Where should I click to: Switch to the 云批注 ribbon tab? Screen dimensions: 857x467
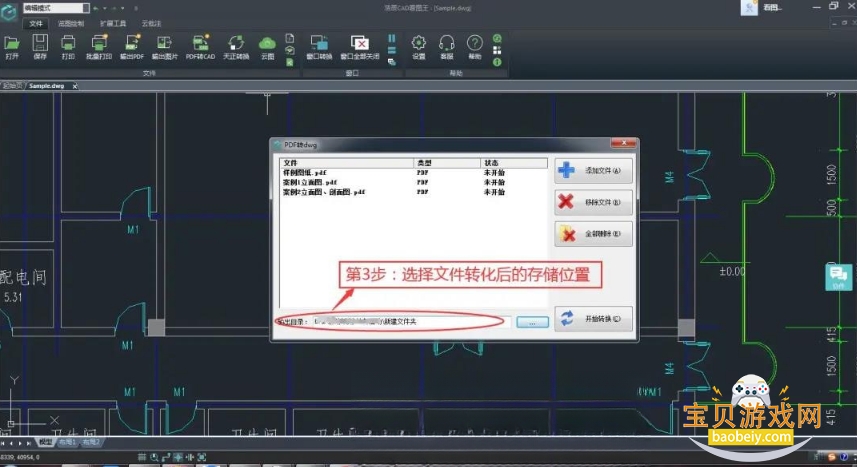(151, 24)
